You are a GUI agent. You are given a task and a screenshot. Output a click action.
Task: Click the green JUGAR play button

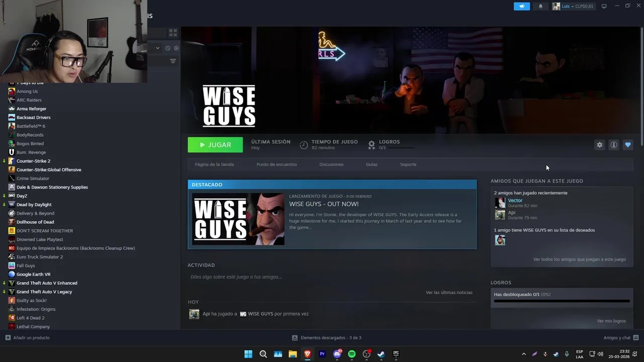pos(215,145)
